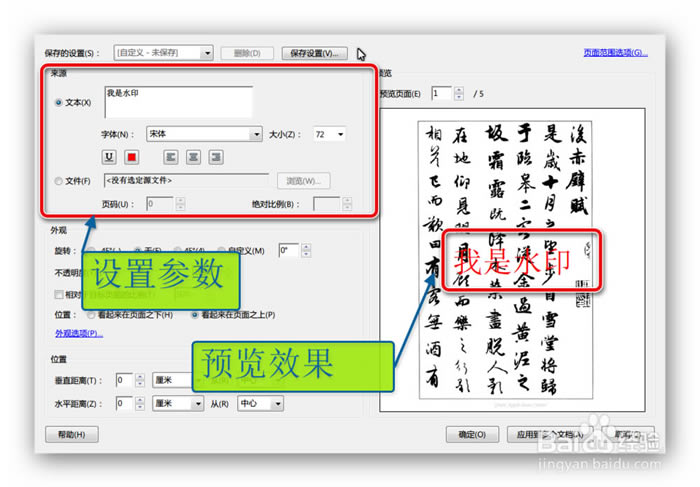Center-align the watermark text
Viewport: 700px width, 487px height.
click(193, 157)
